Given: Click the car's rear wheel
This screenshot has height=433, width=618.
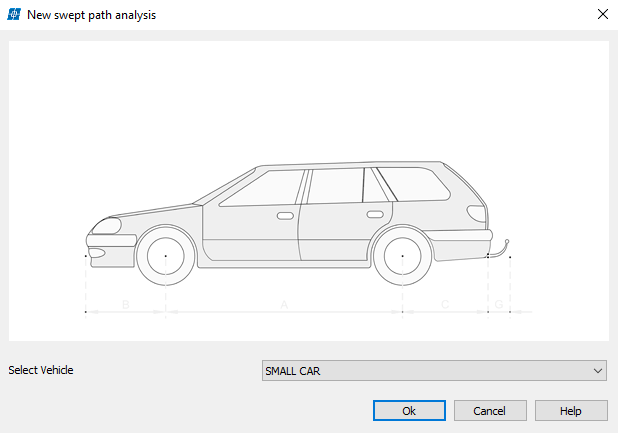Looking at the screenshot, I should tap(402, 256).
